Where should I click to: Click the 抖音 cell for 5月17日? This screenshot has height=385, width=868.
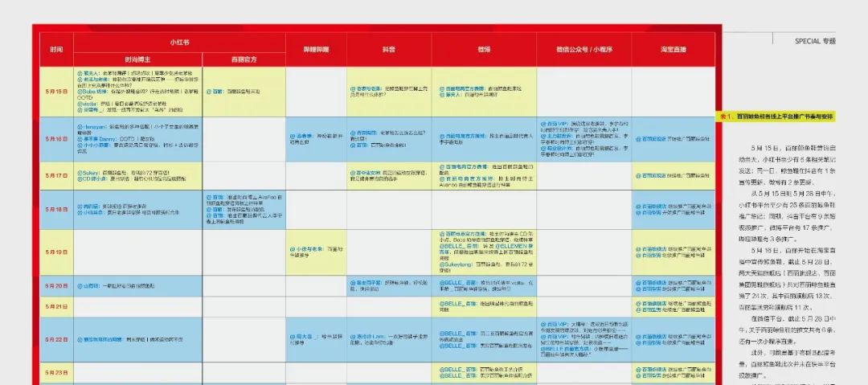[389, 175]
